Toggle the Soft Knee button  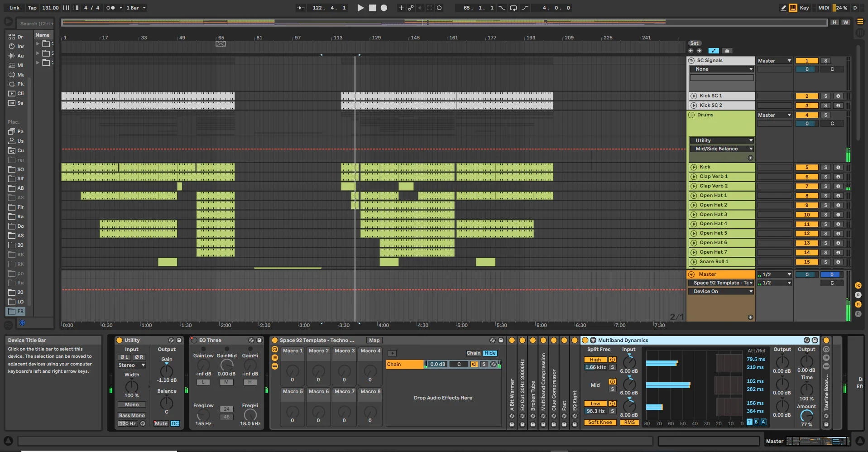click(599, 422)
